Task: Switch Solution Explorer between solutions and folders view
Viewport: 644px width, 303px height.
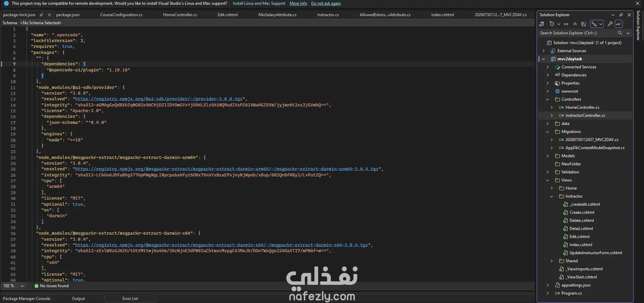Action: (542, 24)
